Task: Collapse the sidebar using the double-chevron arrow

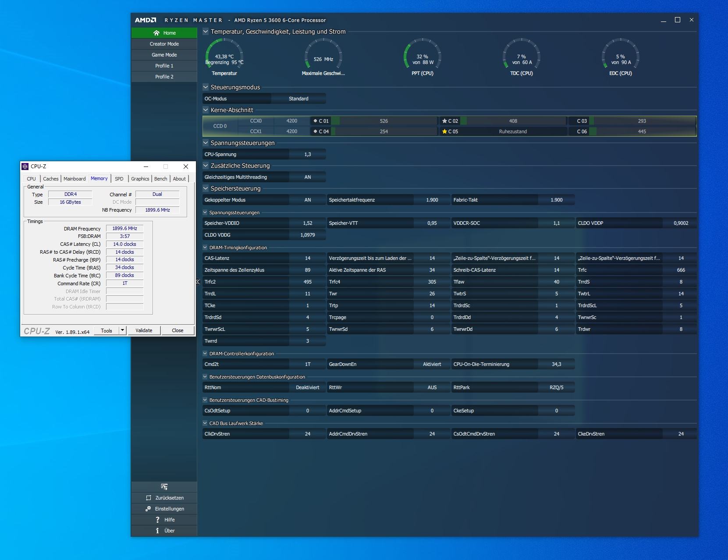Action: click(198, 282)
